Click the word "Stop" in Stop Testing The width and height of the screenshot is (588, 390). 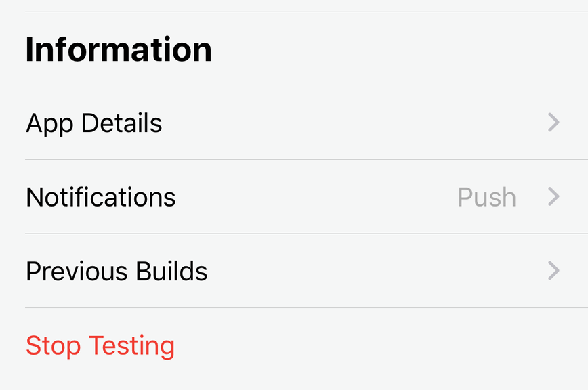(x=53, y=345)
